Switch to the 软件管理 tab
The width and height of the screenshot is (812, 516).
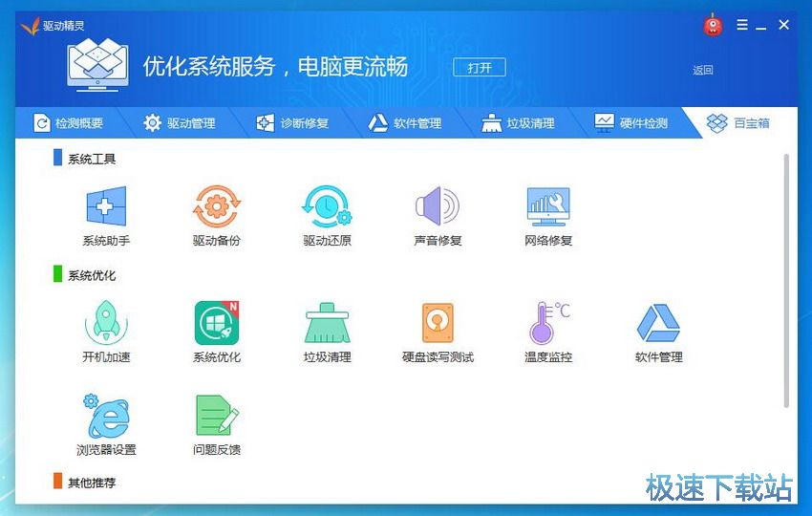coord(405,122)
